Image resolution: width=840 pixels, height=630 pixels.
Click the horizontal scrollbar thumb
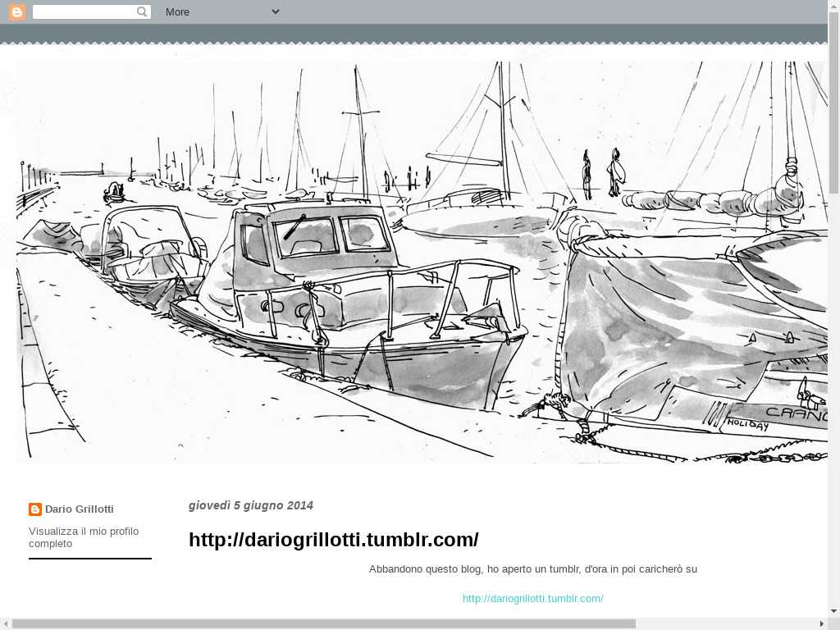point(323,623)
